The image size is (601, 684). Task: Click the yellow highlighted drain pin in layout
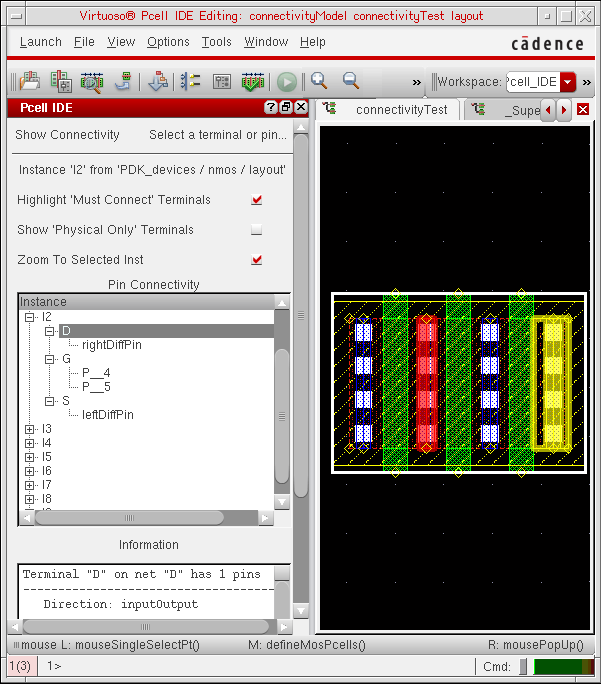click(552, 383)
